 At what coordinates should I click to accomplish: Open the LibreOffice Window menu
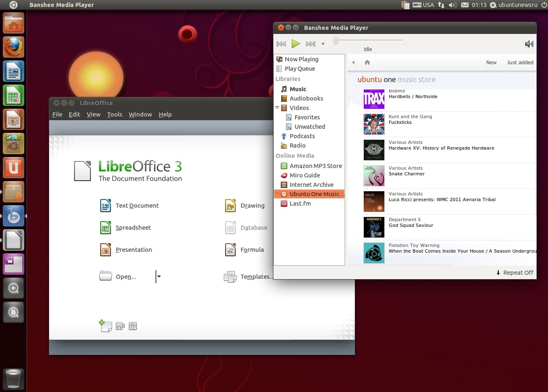pyautogui.click(x=140, y=114)
